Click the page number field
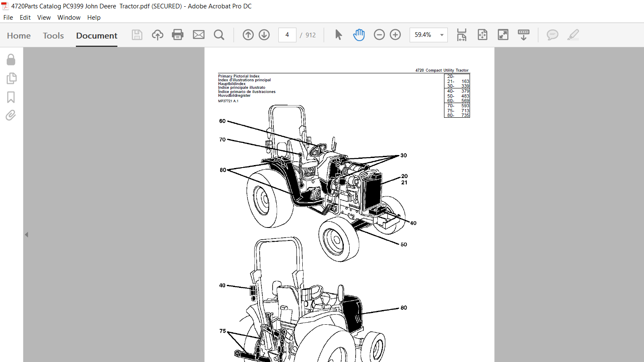This screenshot has width=644, height=362. 287,35
